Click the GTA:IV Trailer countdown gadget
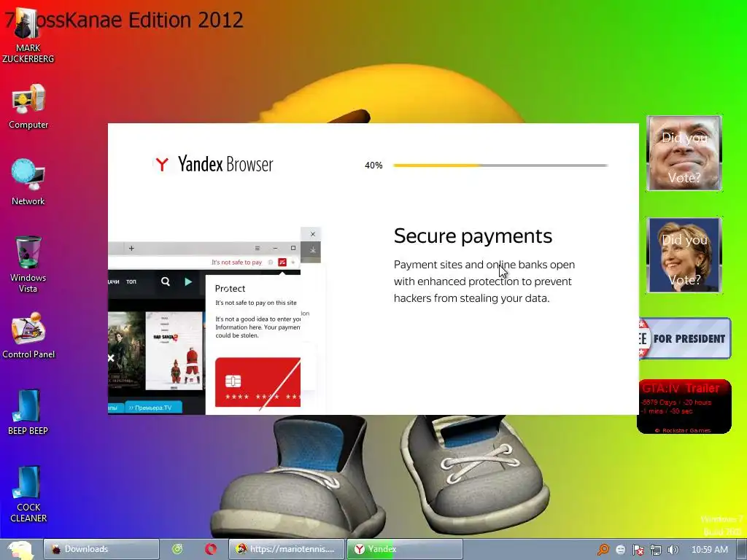747x560 pixels. [684, 406]
